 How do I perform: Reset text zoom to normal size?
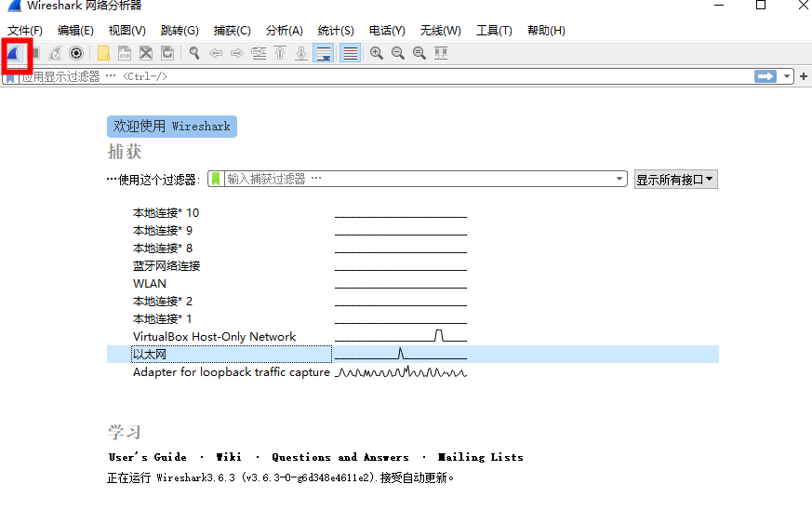pyautogui.click(x=419, y=53)
